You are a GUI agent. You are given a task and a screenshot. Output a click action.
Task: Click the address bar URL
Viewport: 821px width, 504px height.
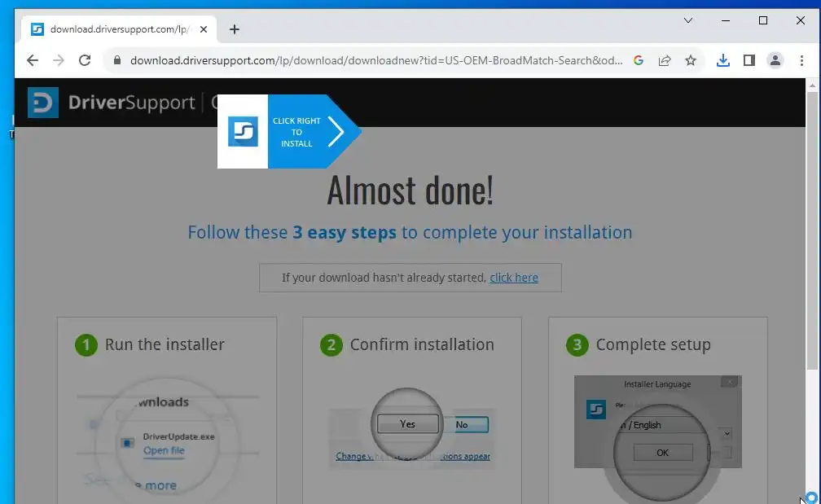tap(376, 60)
